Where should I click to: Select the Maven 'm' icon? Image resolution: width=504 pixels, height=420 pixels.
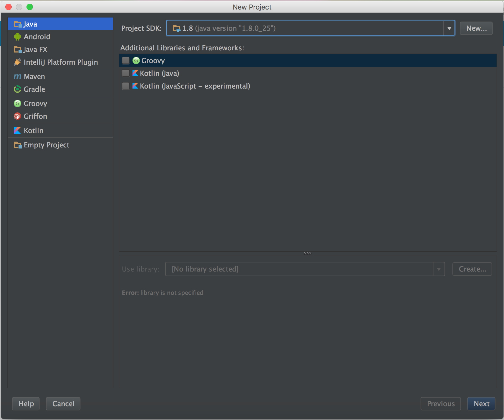[17, 77]
